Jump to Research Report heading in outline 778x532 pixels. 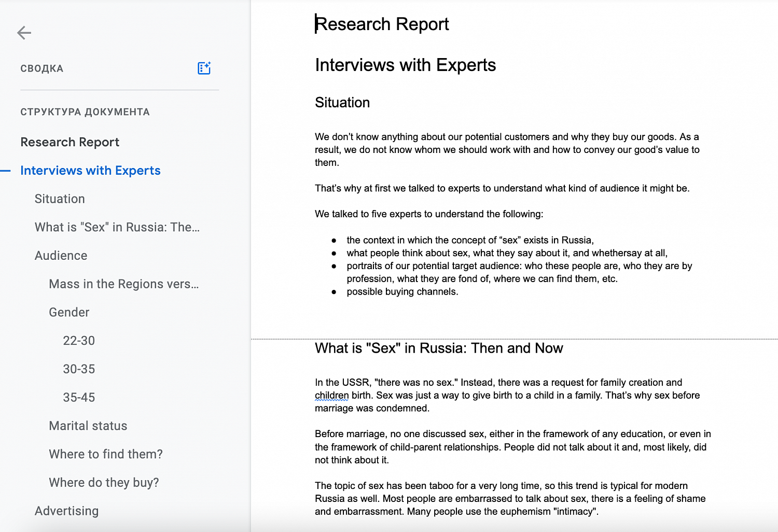coord(70,142)
